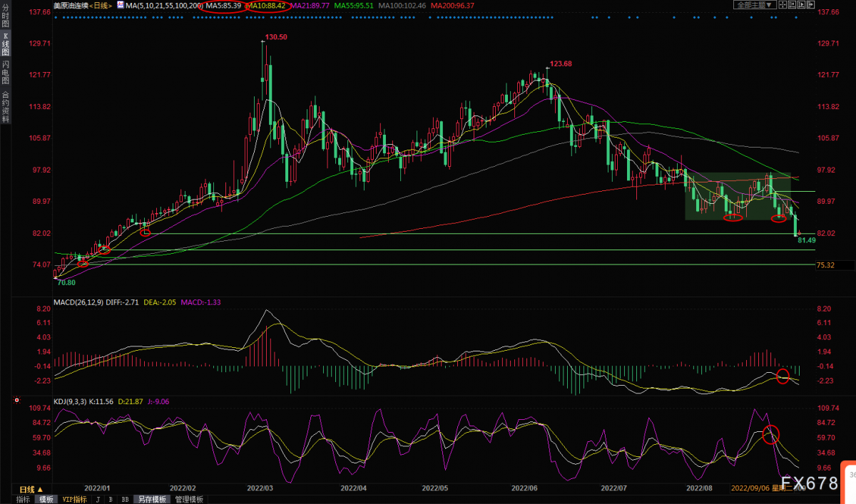856x504 pixels.
Task: Click the MA5:85.39 value
Action: (x=223, y=5)
